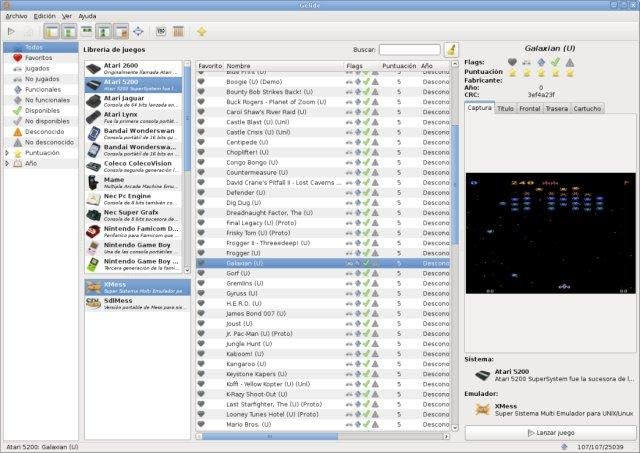Select the Coleco ColecoVision system
Viewport: 640px width, 453px height.
point(133,167)
